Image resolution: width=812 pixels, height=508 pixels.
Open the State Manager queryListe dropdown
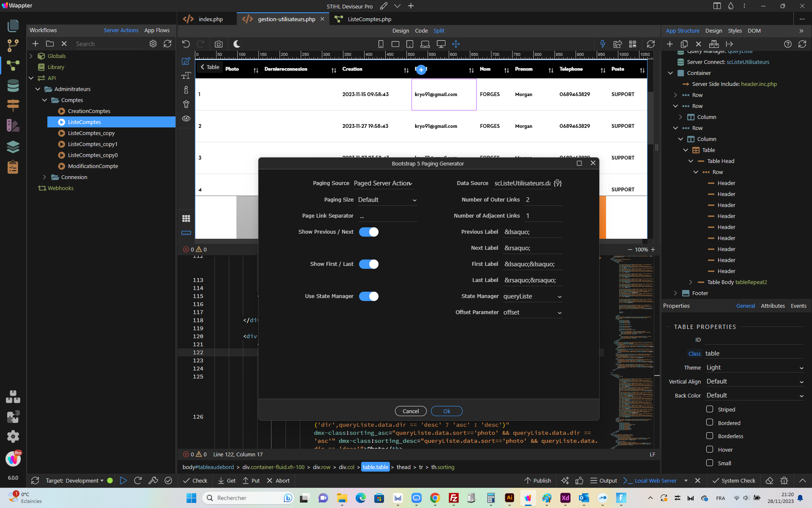(x=532, y=296)
